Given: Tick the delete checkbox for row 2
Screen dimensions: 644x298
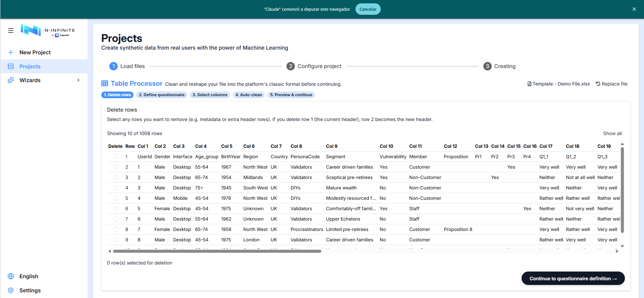Looking at the screenshot, I should pos(115,167).
